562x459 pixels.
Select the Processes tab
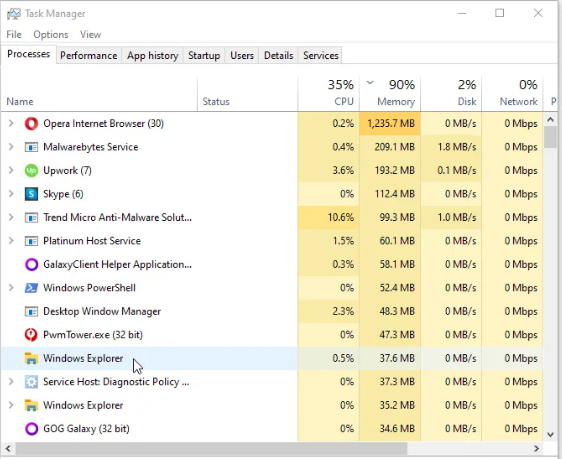pos(28,54)
